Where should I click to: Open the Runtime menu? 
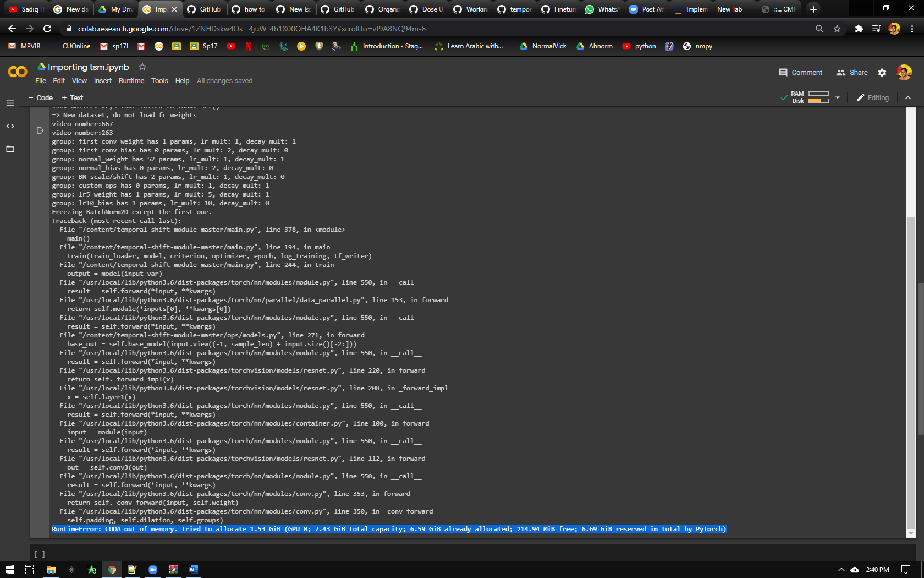(x=131, y=80)
